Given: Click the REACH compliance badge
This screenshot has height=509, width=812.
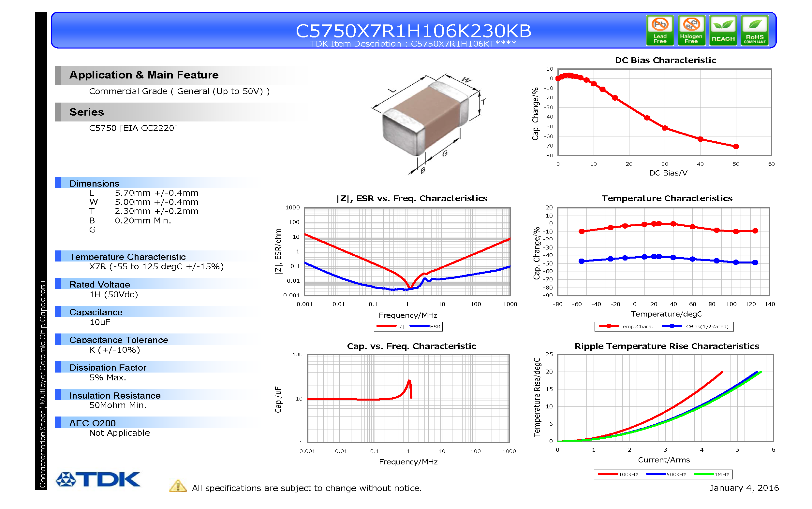Looking at the screenshot, I should pyautogui.click(x=722, y=30).
